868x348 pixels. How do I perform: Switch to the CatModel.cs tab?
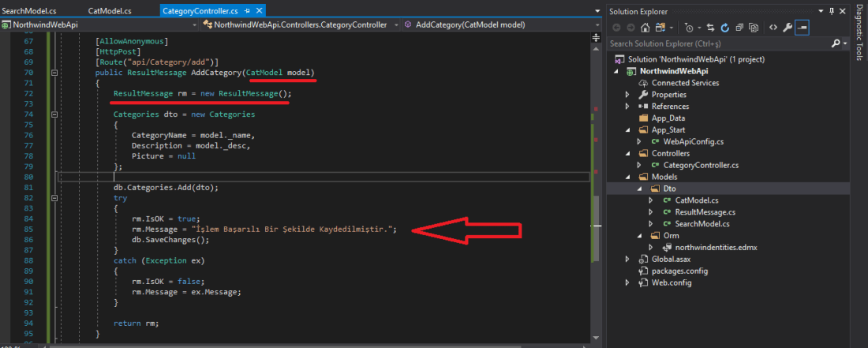[x=109, y=11]
